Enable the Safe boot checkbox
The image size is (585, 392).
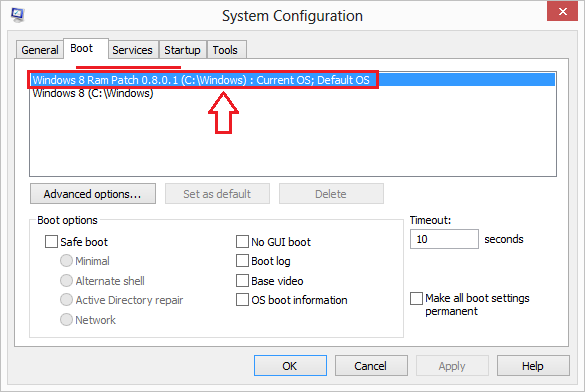click(x=51, y=242)
